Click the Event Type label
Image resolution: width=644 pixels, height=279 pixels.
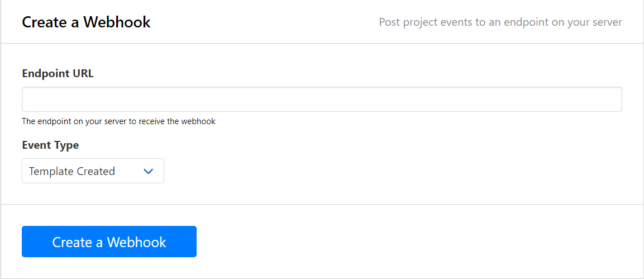[x=50, y=145]
